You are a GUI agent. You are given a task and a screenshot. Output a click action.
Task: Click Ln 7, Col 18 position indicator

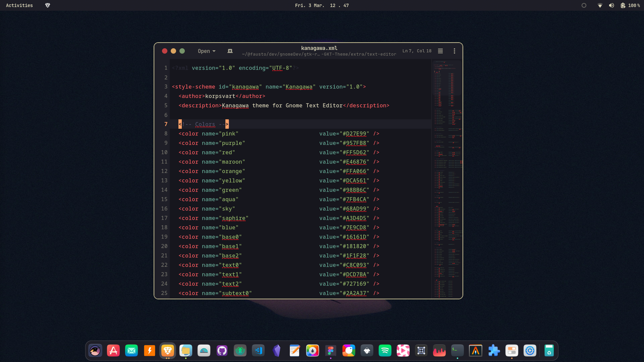[416, 51]
